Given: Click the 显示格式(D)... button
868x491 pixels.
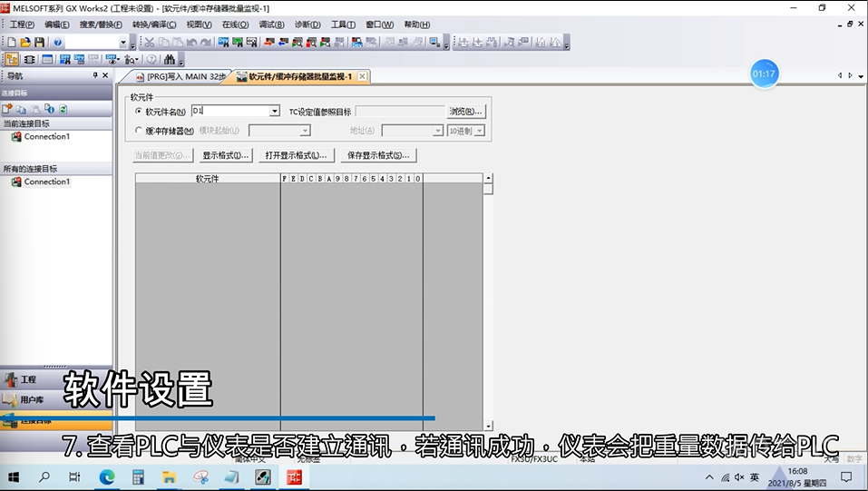Looking at the screenshot, I should click(x=225, y=155).
